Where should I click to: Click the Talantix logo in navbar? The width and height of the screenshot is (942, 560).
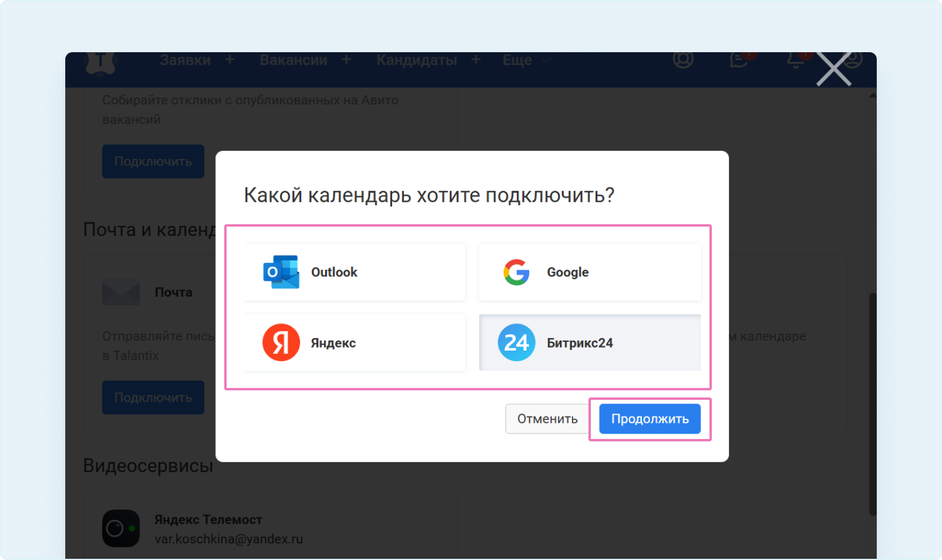coord(101,63)
